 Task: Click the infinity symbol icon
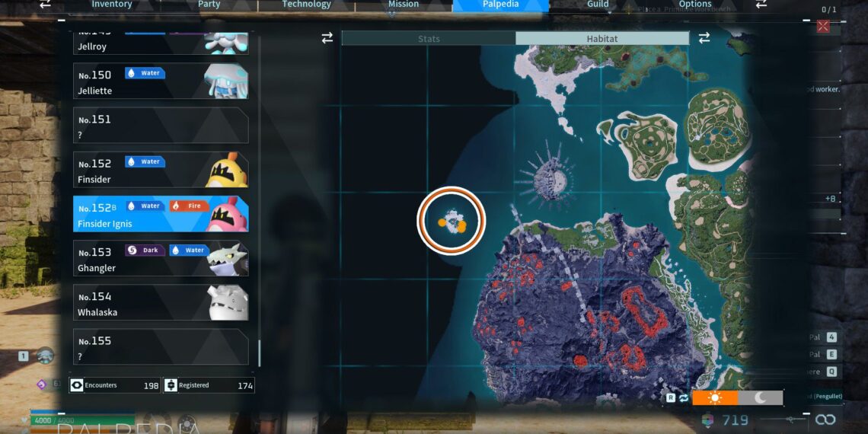[x=825, y=420]
